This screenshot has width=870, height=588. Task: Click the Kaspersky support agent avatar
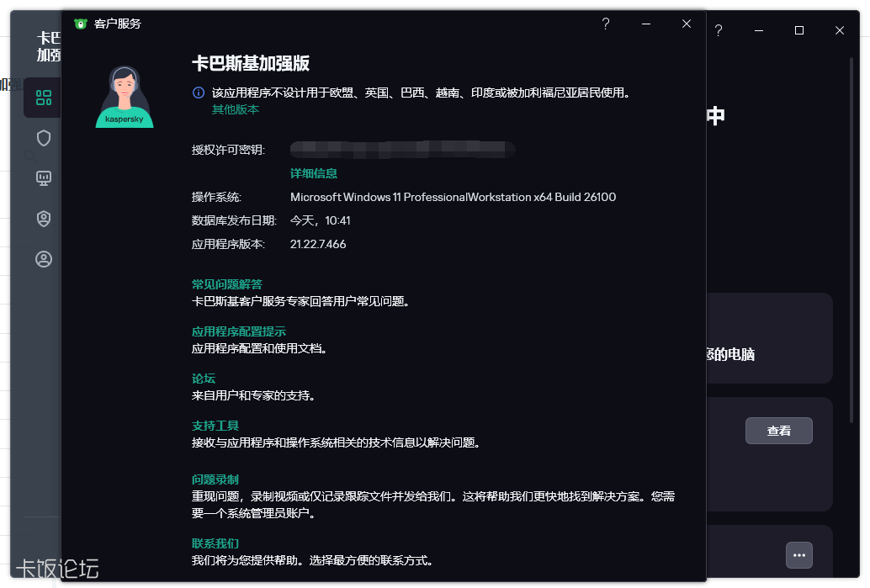coord(125,97)
